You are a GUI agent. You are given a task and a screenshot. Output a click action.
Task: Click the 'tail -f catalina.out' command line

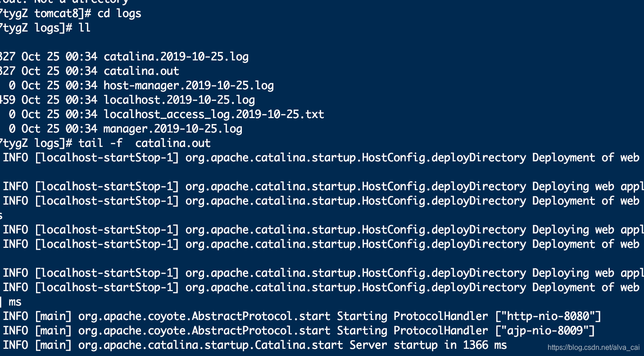[145, 143]
